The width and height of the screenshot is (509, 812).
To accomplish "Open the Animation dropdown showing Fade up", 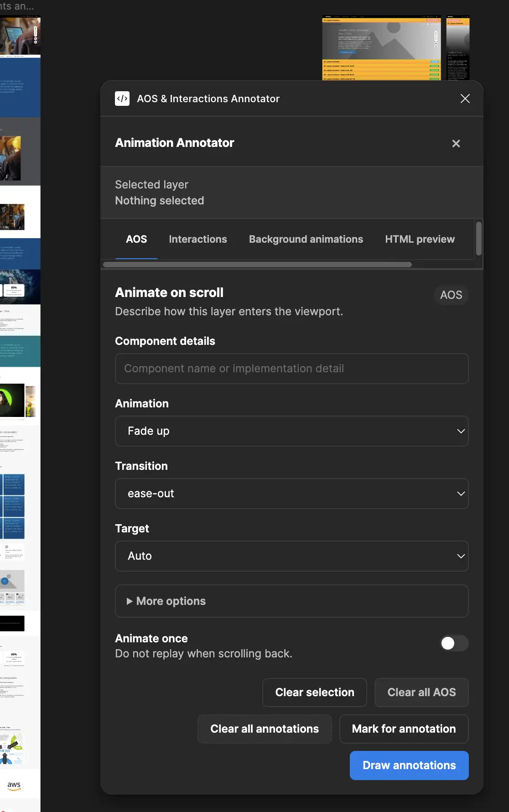I will 292,431.
